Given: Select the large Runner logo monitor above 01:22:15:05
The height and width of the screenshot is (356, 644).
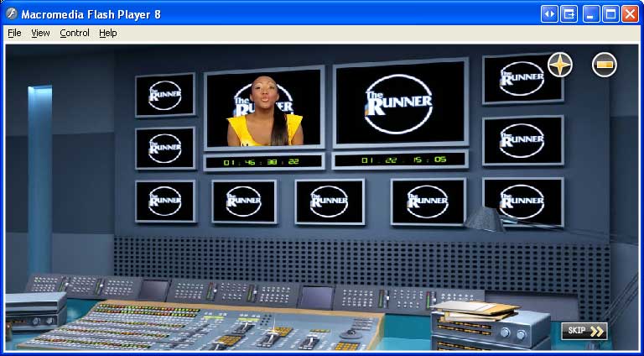Looking at the screenshot, I should tap(401, 103).
